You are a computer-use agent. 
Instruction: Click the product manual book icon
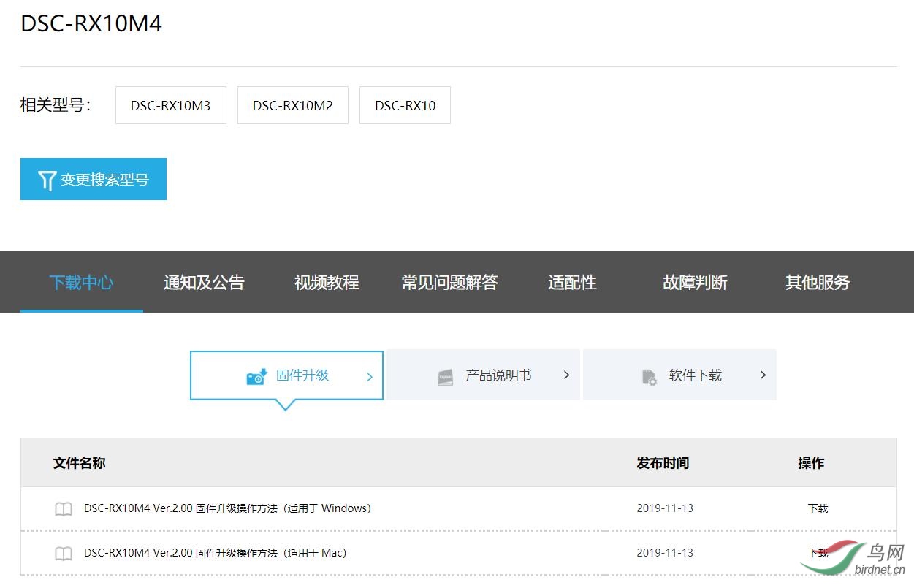[446, 377]
